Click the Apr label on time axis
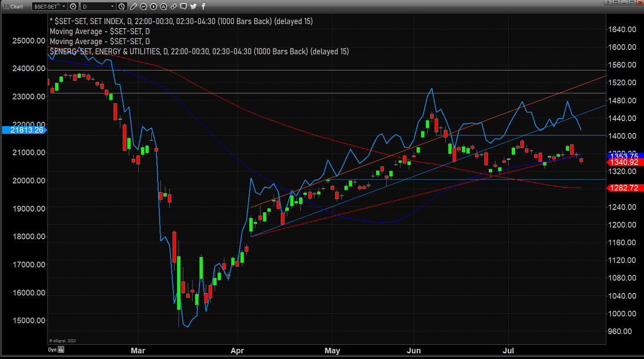The height and width of the screenshot is (359, 644). click(x=237, y=351)
